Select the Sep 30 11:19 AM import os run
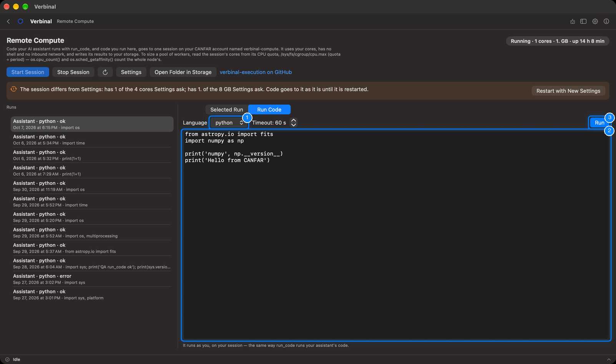Screen dimensions: 616x364 92,186
